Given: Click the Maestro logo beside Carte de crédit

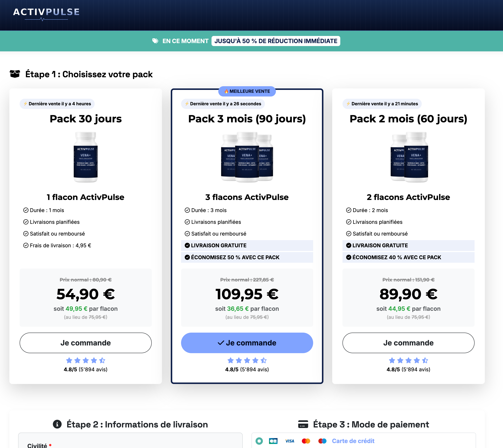Looking at the screenshot, I should click(x=322, y=441).
